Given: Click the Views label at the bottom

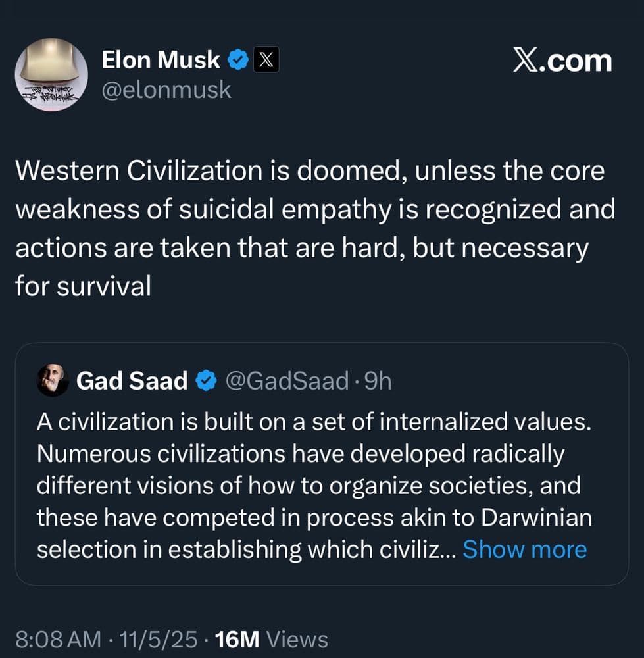Looking at the screenshot, I should click(298, 639).
